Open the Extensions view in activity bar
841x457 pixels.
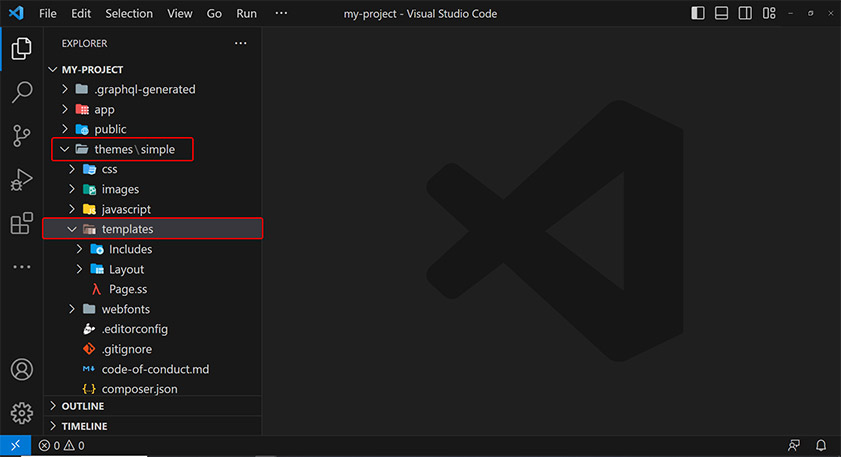pyautogui.click(x=21, y=223)
